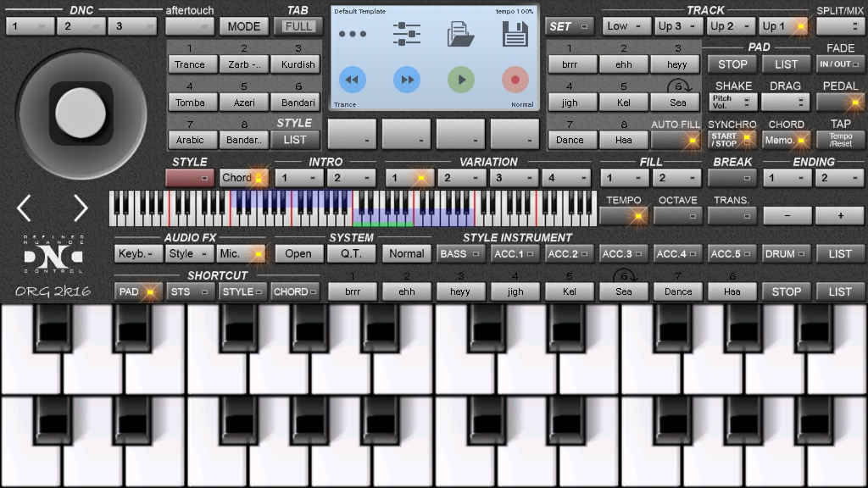The width and height of the screenshot is (868, 488).
Task: Toggle the PEDAL button
Action: (840, 103)
